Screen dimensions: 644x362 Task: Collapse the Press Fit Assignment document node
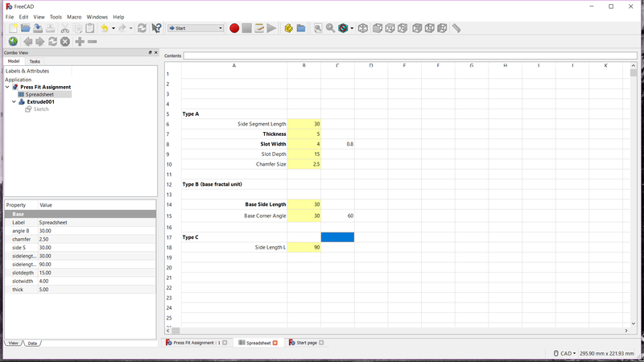coord(7,87)
